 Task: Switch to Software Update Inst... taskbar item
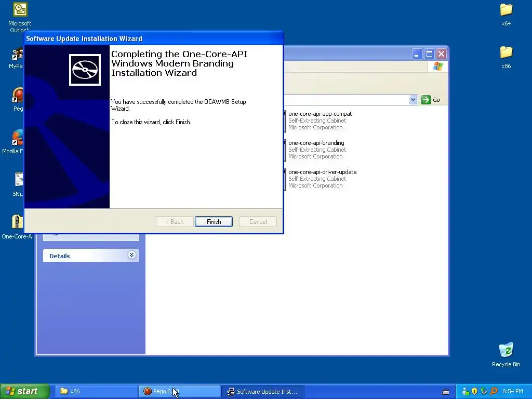(x=262, y=391)
